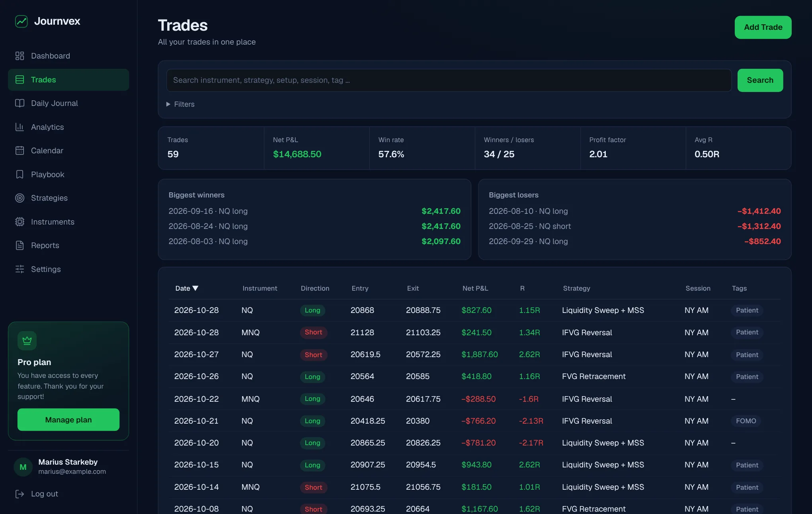The width and height of the screenshot is (812, 514).
Task: Click the FOMO tag on 2026-10-21 trade
Action: click(746, 421)
